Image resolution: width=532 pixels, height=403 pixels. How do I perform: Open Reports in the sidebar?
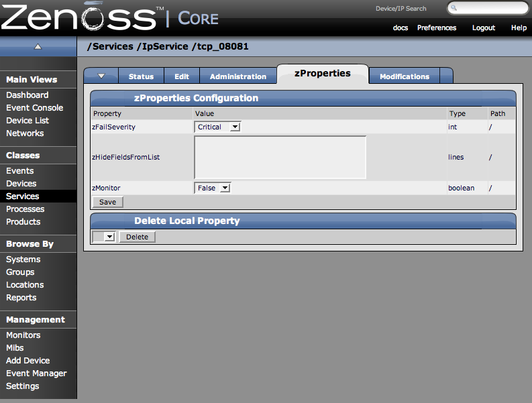(21, 298)
